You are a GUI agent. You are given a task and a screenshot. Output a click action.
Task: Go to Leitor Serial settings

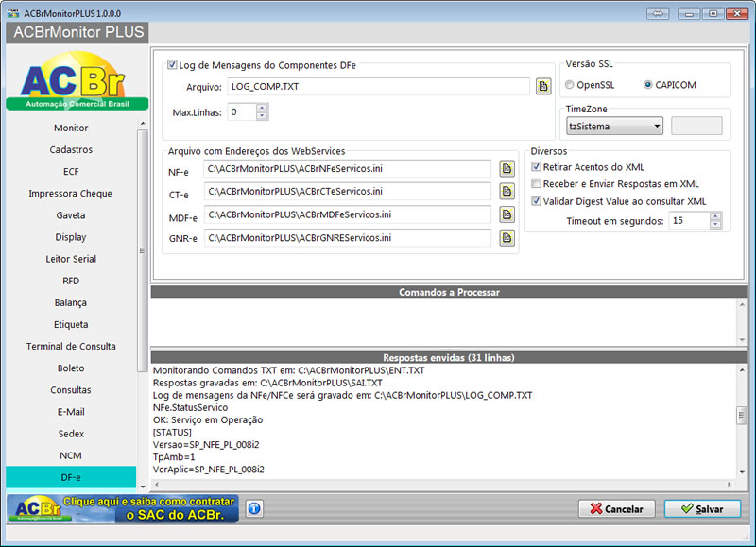coord(71,259)
